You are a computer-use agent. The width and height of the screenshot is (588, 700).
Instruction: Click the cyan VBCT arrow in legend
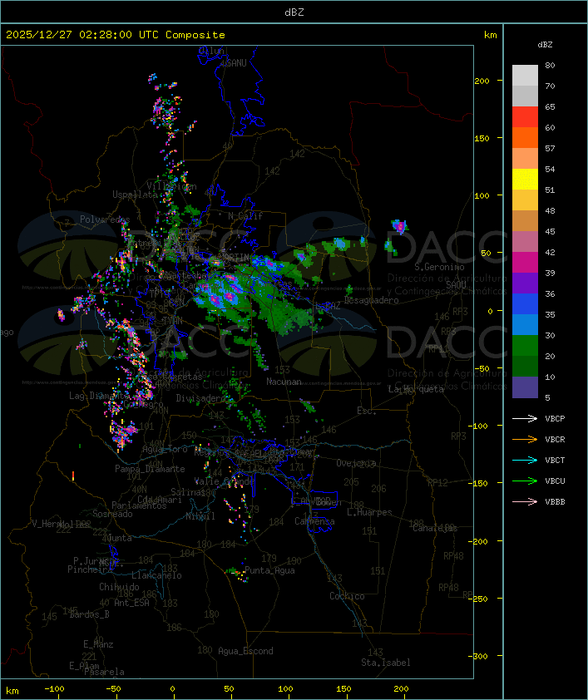[525, 460]
